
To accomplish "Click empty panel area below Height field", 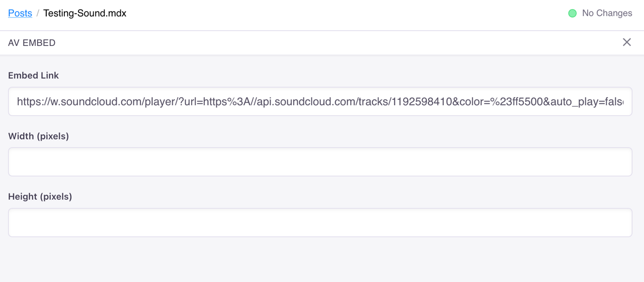I will [x=320, y=260].
